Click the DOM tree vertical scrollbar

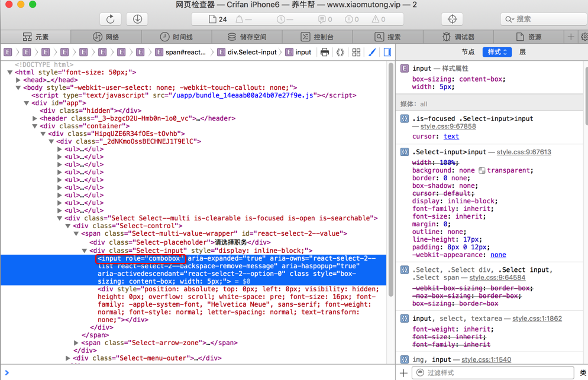(x=390, y=180)
